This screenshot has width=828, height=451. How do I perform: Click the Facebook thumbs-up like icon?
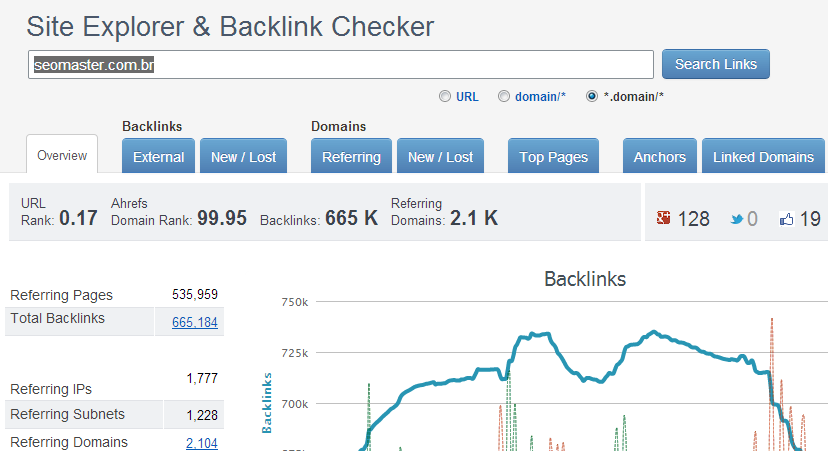point(786,219)
